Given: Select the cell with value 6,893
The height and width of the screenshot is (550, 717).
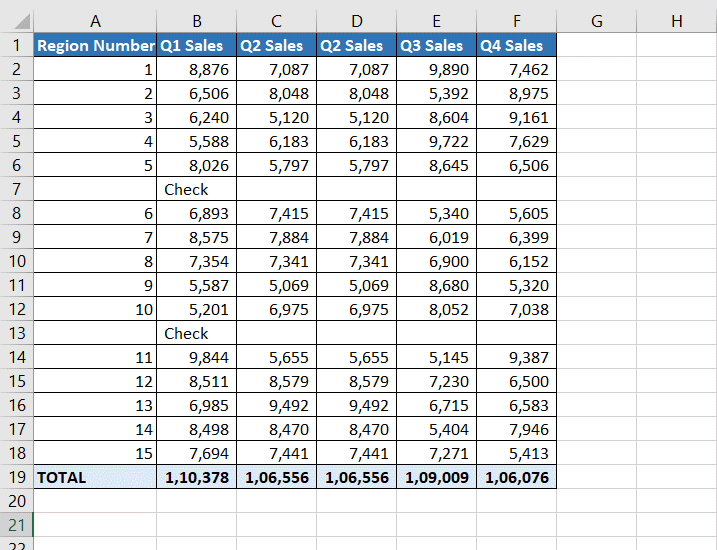Looking at the screenshot, I should 197,213.
